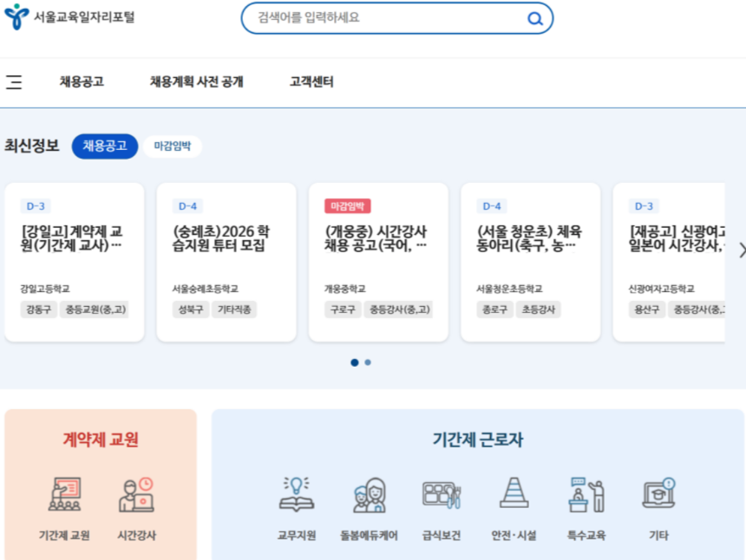
Task: Switch to the 마감임박 tab
Action: pyautogui.click(x=173, y=146)
